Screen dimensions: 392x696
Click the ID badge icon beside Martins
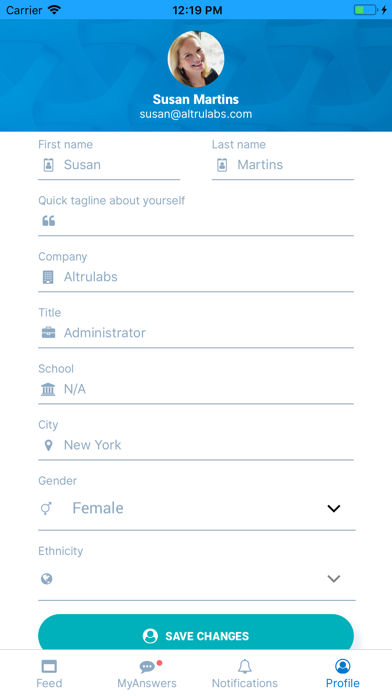[x=222, y=165]
